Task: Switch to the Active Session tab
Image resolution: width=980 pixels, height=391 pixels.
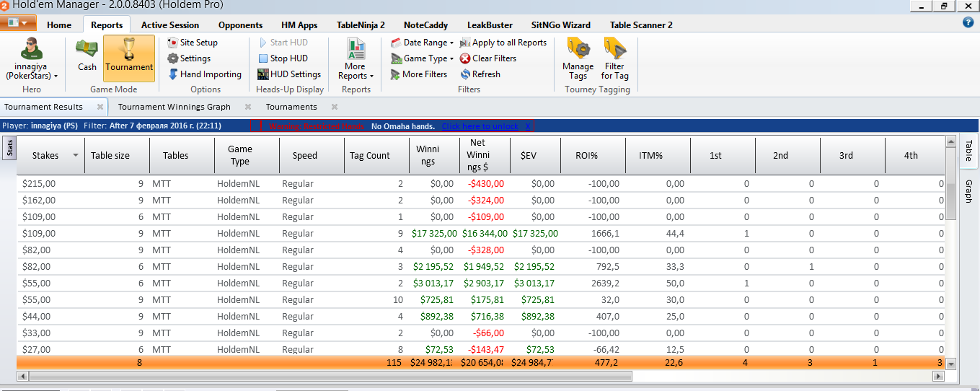Action: (170, 25)
